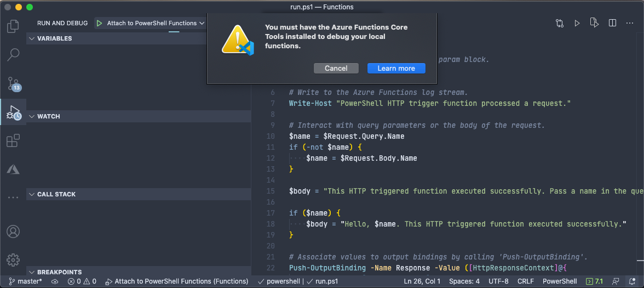Click the feedback icon in status bar
The image size is (644, 288).
[616, 281]
